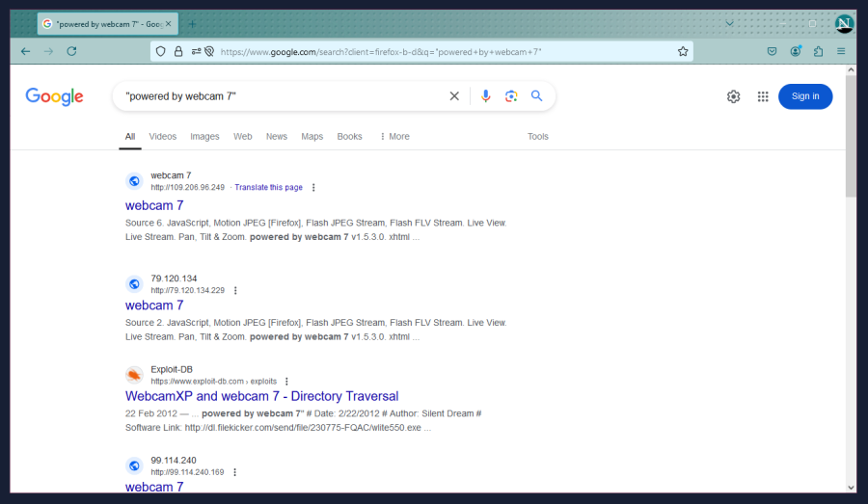Image resolution: width=868 pixels, height=504 pixels.
Task: Open the Google apps grid
Action: click(x=763, y=96)
